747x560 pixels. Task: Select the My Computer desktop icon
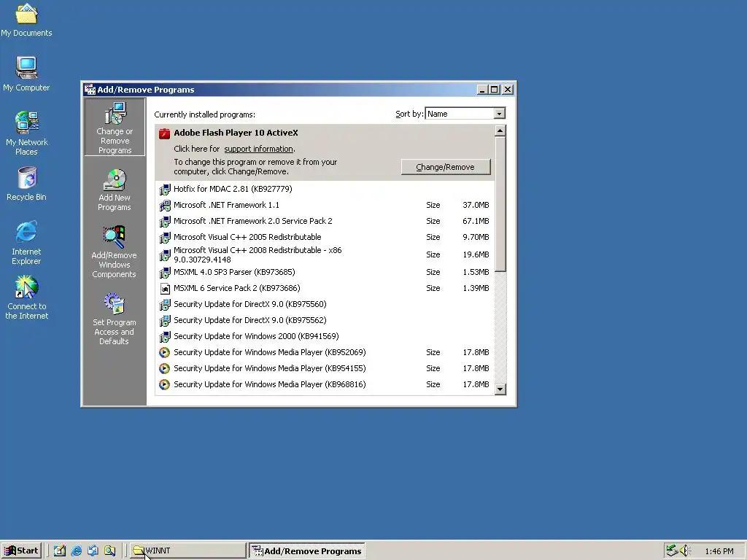(x=27, y=74)
